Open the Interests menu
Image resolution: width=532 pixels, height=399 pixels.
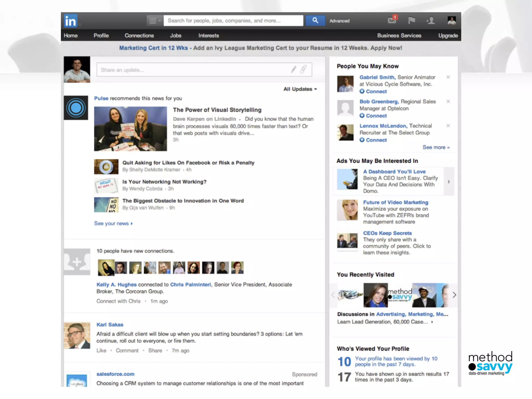pos(209,36)
